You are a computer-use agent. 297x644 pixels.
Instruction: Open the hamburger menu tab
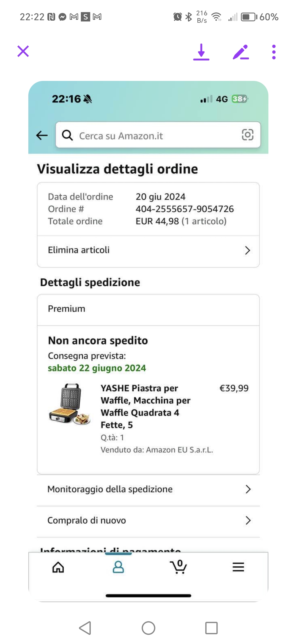point(238,567)
